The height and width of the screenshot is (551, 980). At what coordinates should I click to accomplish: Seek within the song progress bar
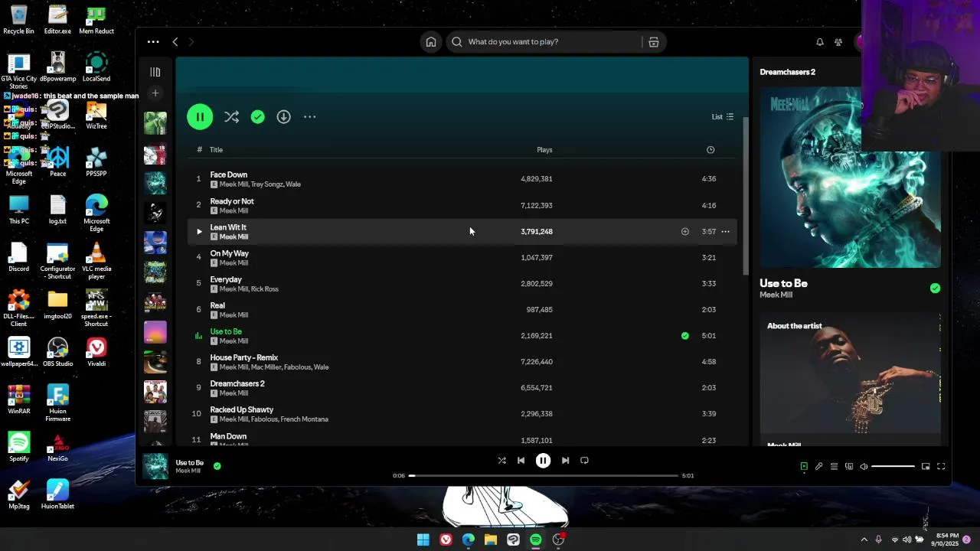543,476
